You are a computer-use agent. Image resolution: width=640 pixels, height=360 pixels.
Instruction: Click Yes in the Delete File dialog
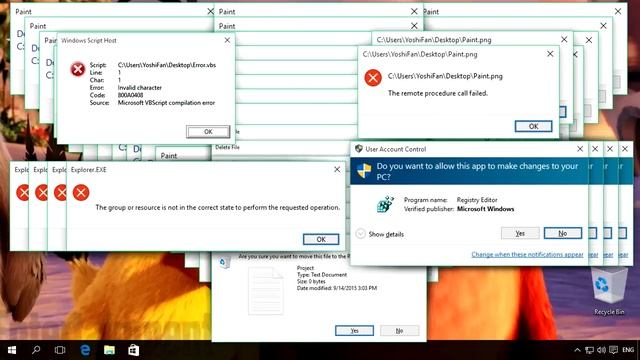[x=354, y=330]
